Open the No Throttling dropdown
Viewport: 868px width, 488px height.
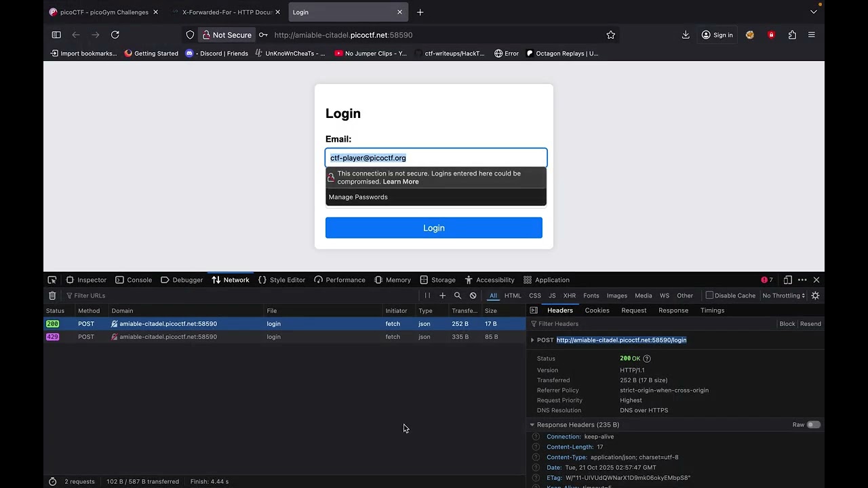(783, 296)
